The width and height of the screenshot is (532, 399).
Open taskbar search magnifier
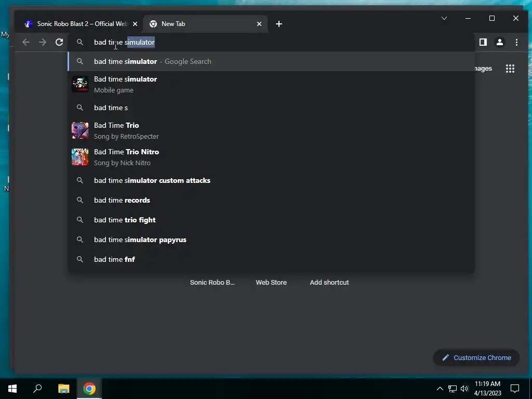click(37, 389)
